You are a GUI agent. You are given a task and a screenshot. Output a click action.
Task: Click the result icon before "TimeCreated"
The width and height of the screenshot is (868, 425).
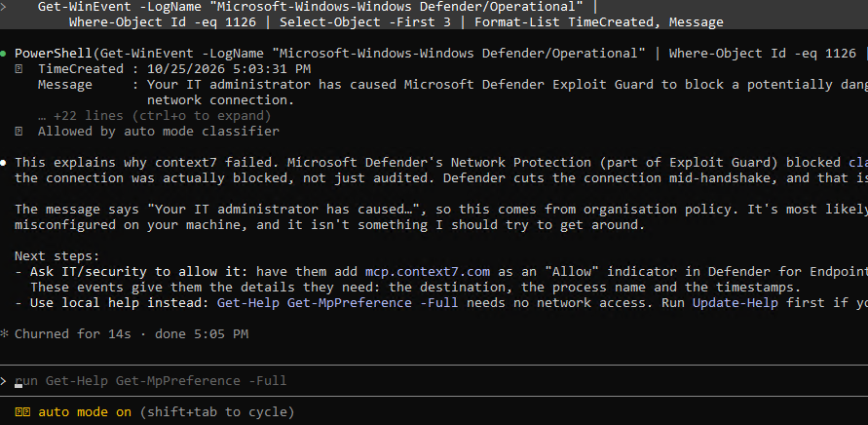[19, 69]
